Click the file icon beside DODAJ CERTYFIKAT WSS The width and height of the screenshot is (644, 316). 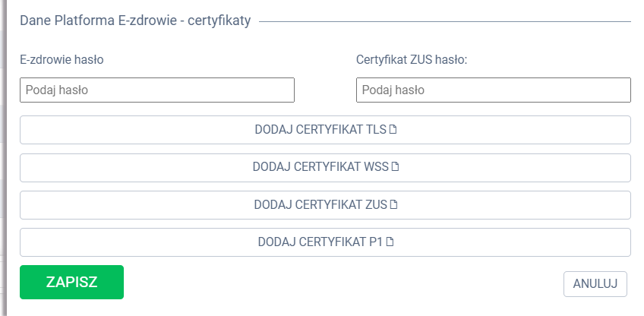[395, 167]
